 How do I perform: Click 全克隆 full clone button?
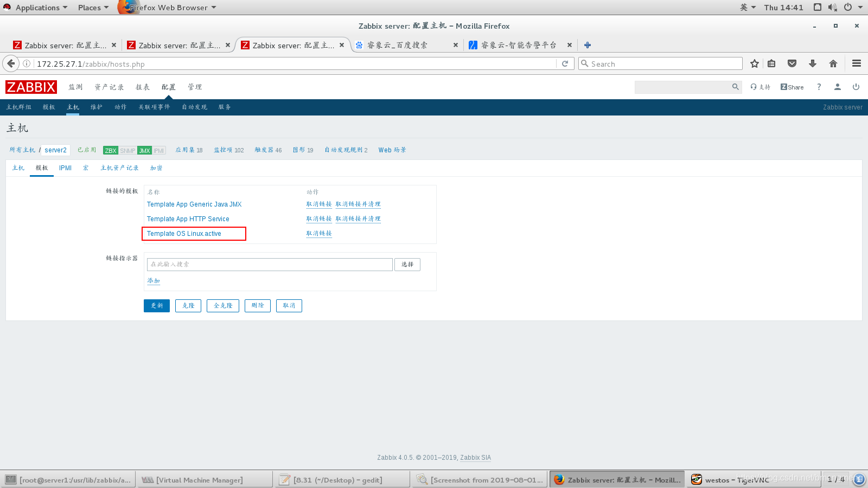223,306
